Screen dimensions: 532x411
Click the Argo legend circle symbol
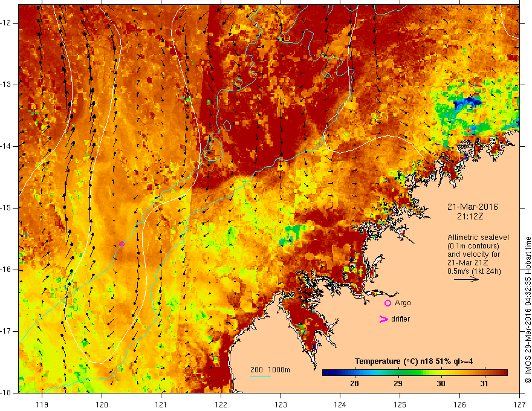[x=388, y=303]
